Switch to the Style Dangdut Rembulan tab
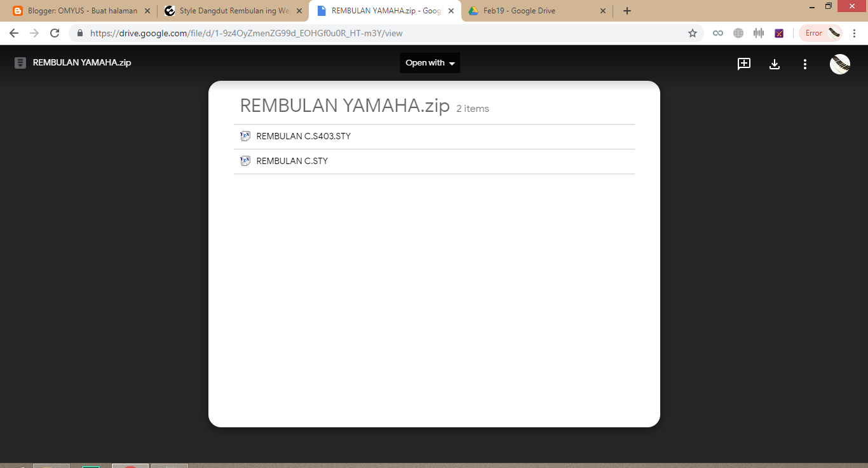Viewport: 868px width, 468px height. pos(233,11)
